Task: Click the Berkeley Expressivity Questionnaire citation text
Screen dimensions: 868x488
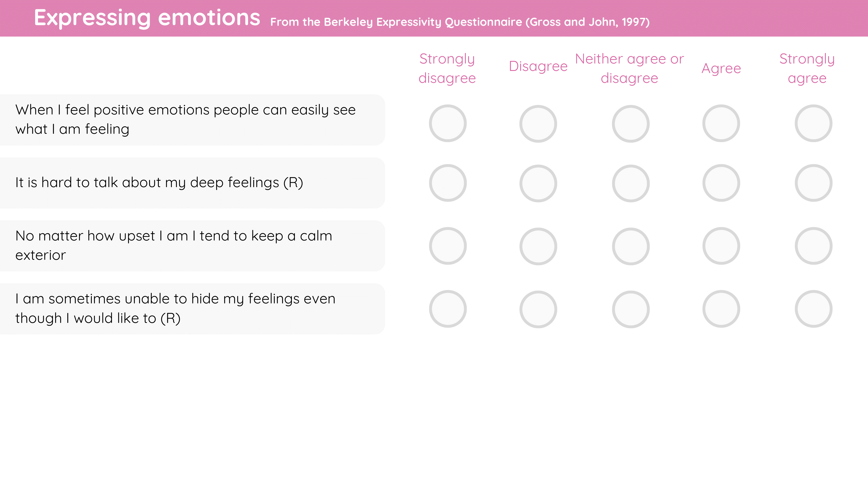Action: (x=460, y=22)
